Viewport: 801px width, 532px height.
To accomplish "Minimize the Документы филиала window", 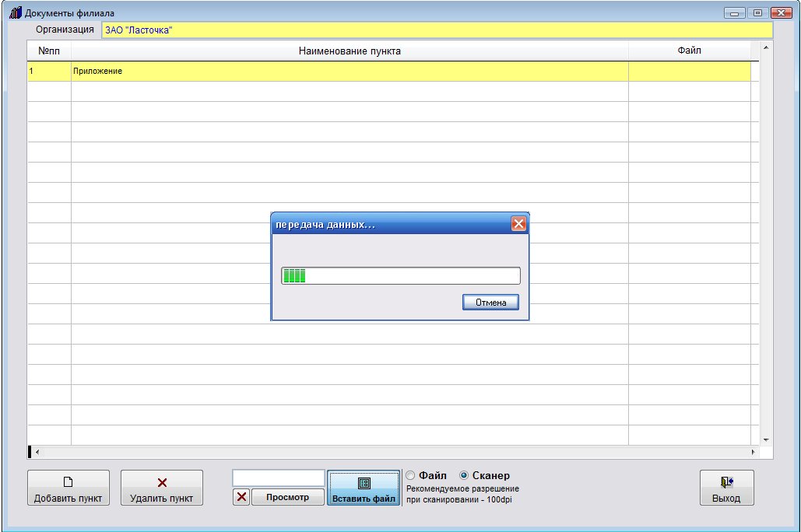I will [734, 12].
